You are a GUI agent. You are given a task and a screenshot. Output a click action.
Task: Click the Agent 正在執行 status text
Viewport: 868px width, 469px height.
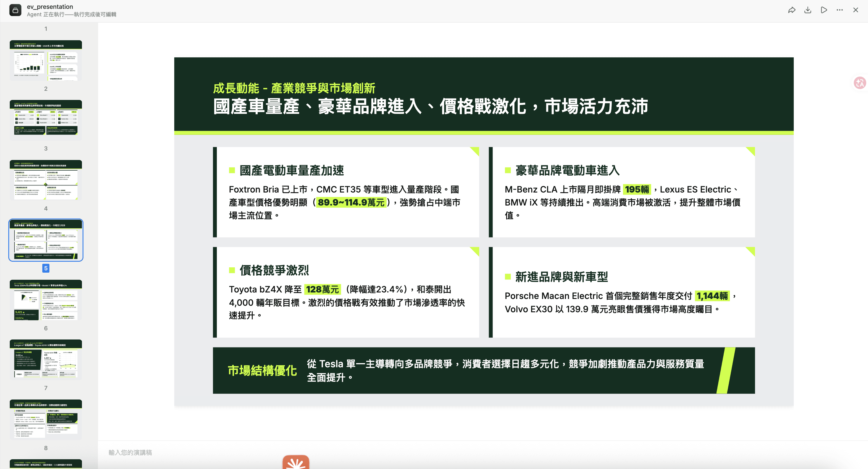[x=71, y=14]
